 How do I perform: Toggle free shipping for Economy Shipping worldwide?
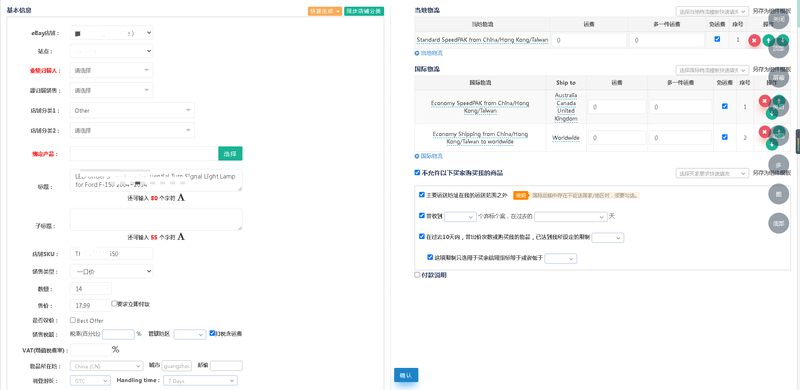pos(724,137)
